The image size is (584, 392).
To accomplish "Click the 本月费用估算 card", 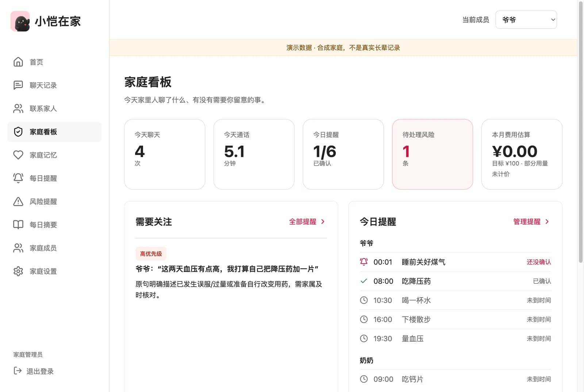I will pyautogui.click(x=522, y=154).
